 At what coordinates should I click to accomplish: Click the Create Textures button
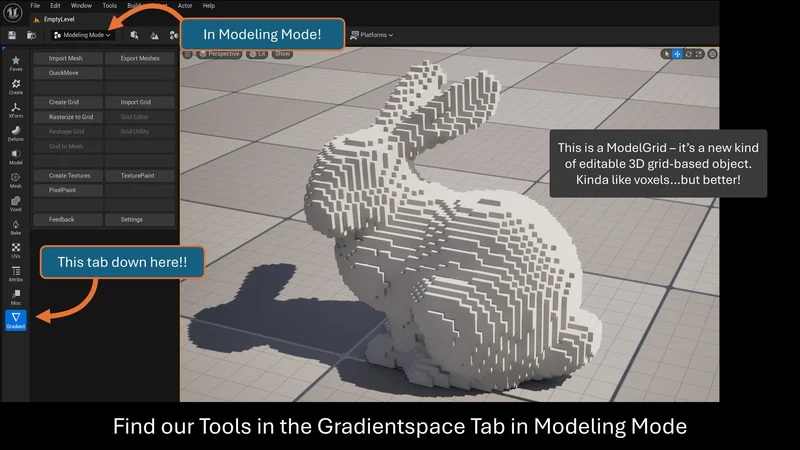coord(68,176)
